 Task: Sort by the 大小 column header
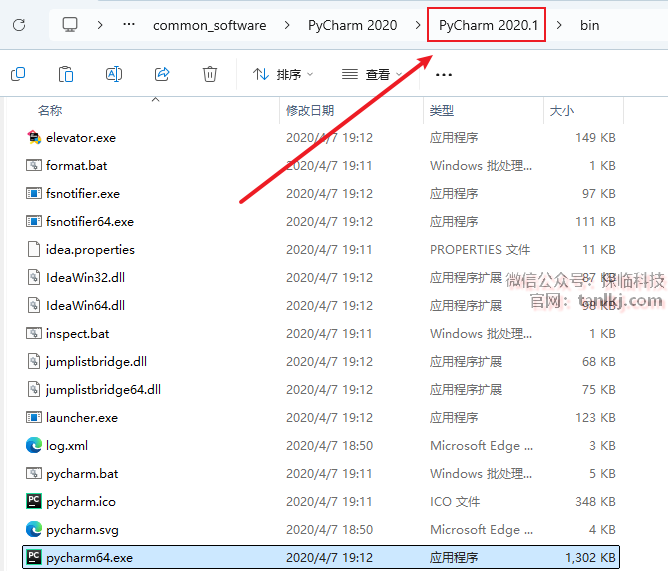coord(561,110)
